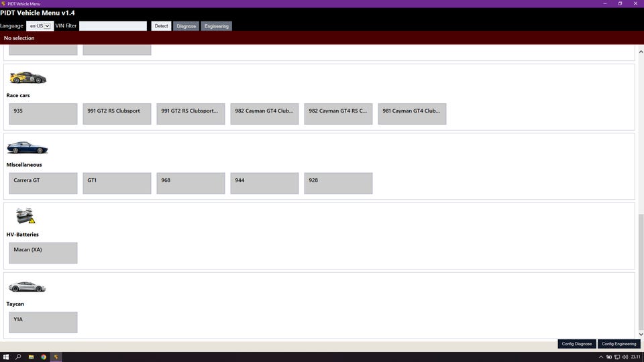This screenshot has height=362, width=644.
Task: Click the VIN filter input field
Action: (113, 26)
